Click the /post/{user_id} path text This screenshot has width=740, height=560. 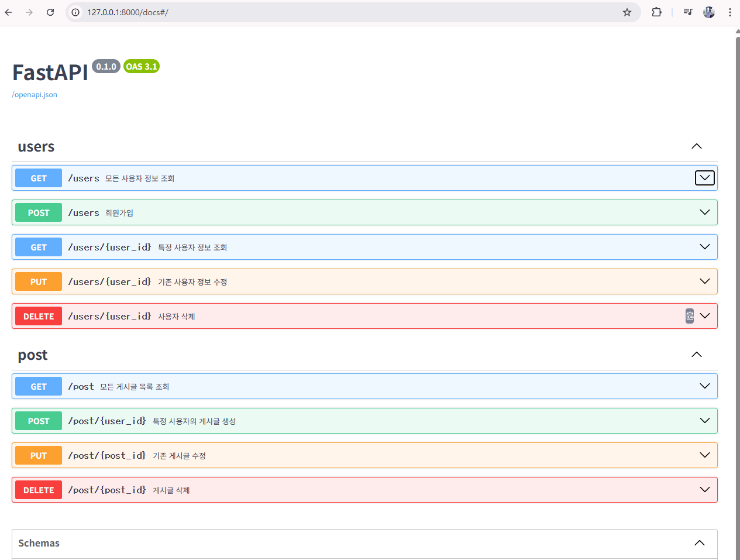(x=107, y=421)
